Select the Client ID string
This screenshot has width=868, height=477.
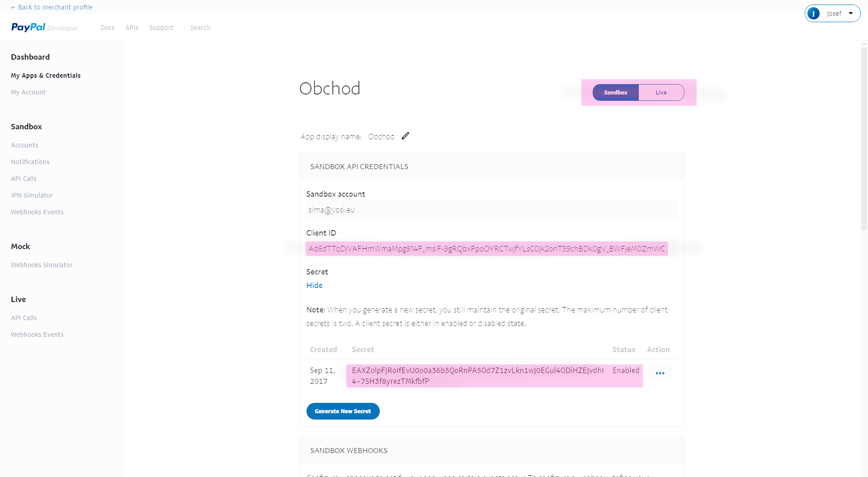[487, 249]
